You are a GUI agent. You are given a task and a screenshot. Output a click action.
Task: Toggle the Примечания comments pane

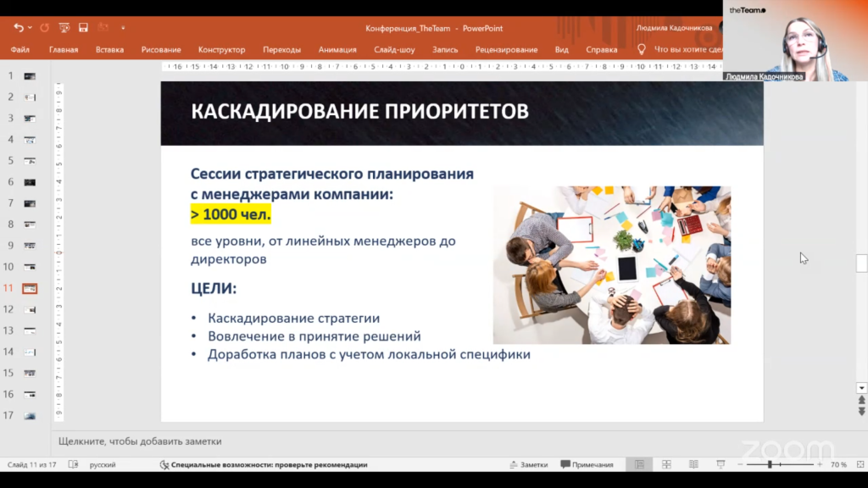coord(587,465)
